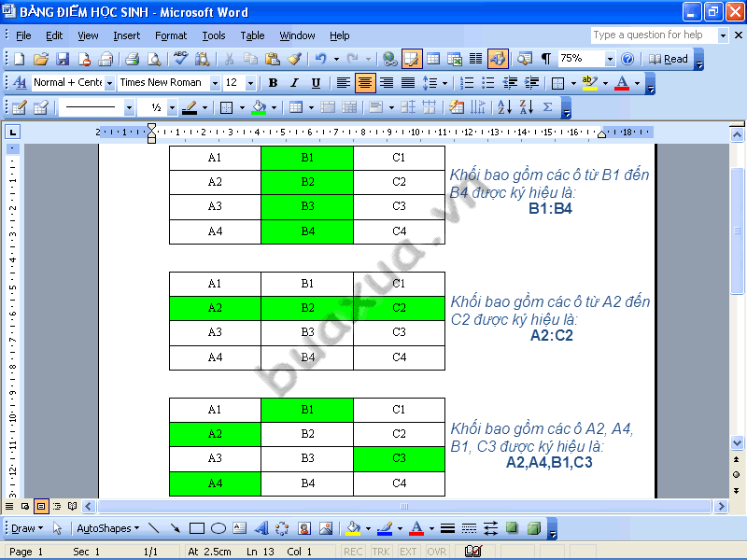This screenshot has width=747, height=560.
Task: Insert Clip Art from the Drawing toolbar
Action: [x=304, y=528]
